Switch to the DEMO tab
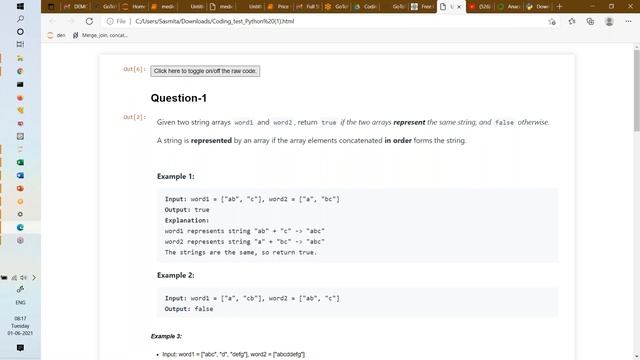This screenshot has height=360, width=640. point(76,7)
